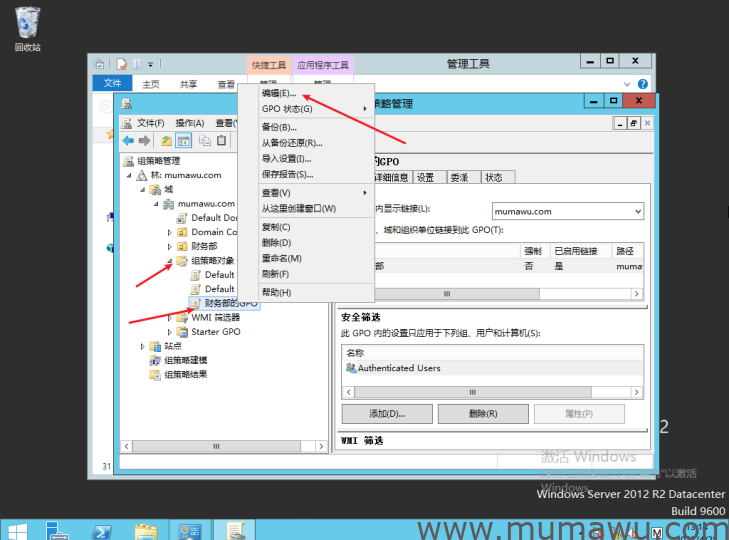Screen dimensions: 729x540
Task: Select the 财务部的GPO policy object
Action: point(229,303)
